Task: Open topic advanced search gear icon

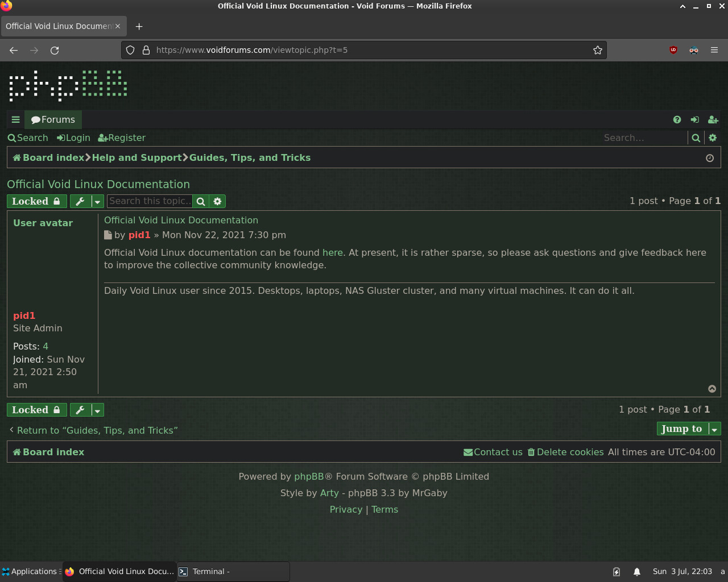Action: (x=217, y=201)
